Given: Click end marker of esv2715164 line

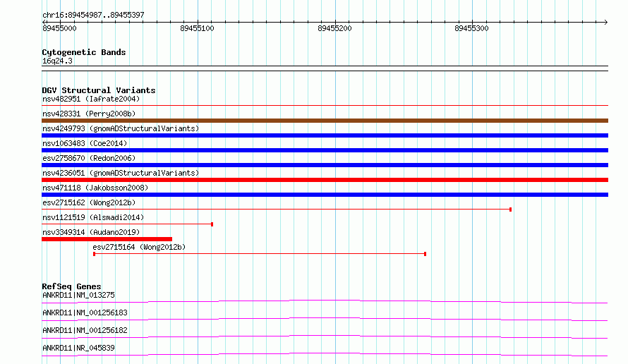Looking at the screenshot, I should click(x=425, y=254).
